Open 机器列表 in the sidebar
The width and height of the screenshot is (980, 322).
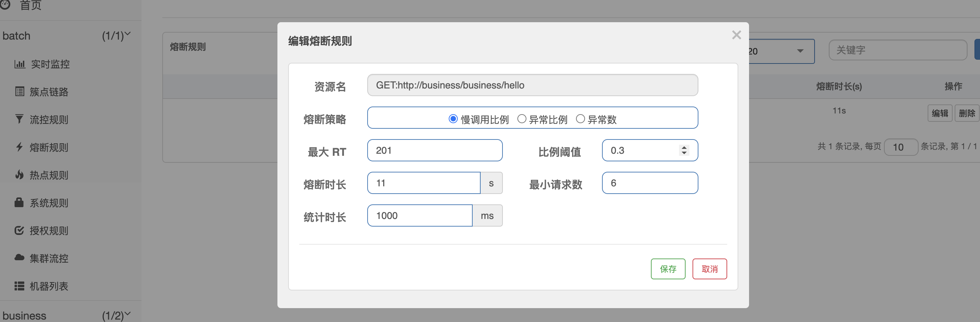(49, 286)
